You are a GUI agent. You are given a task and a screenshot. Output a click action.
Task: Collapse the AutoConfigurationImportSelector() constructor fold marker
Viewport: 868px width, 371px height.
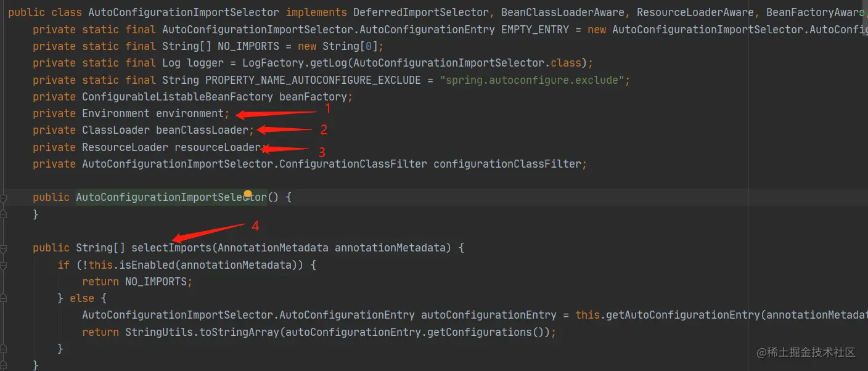4,198
